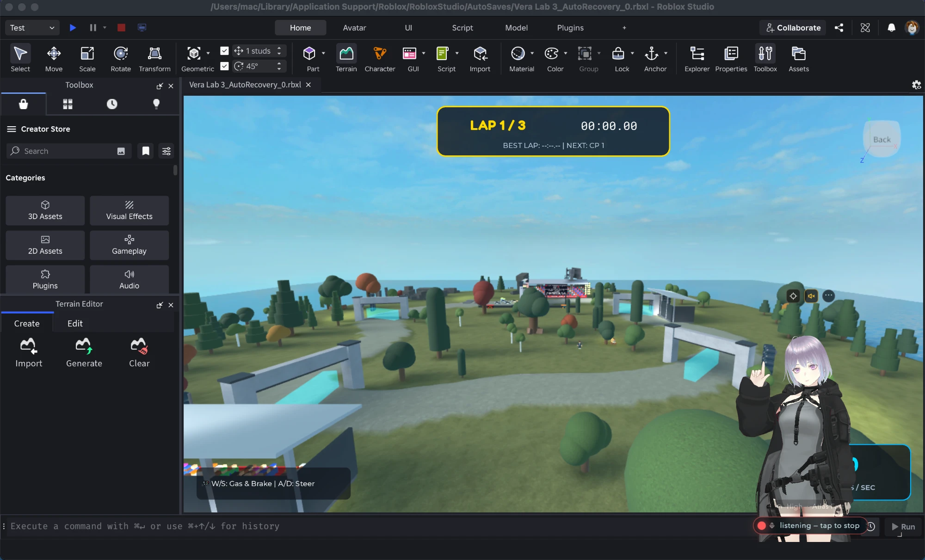Click the Import 3D icon
Screen dimensions: 925x560
[x=480, y=54]
